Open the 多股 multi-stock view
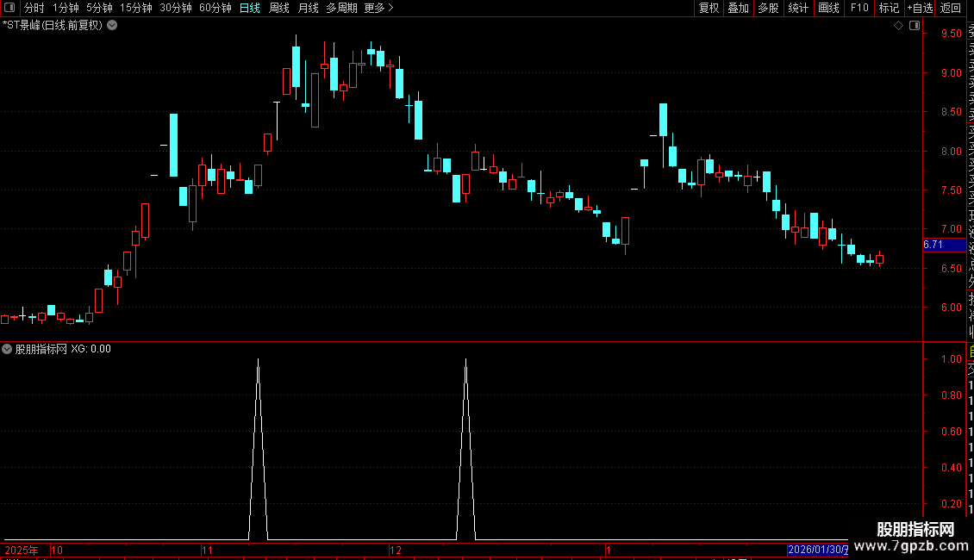The image size is (974, 560). click(768, 8)
